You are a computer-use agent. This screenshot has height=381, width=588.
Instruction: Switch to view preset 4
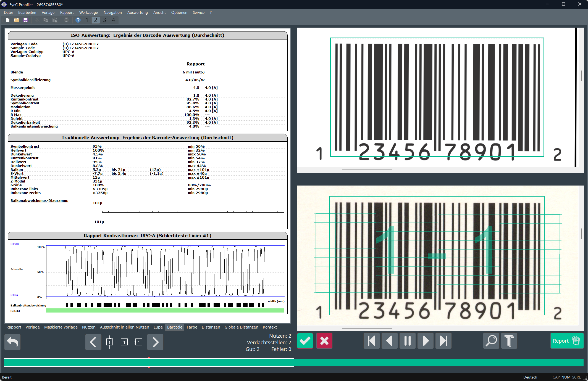[x=113, y=20]
